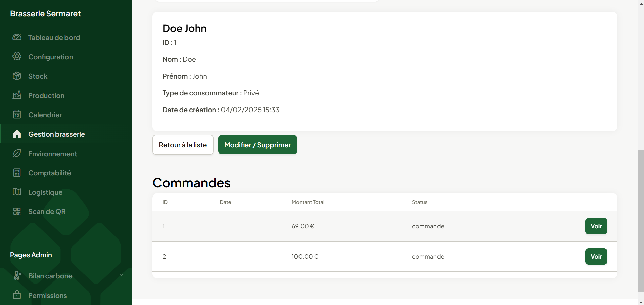The width and height of the screenshot is (644, 305).
Task: Click the Permissions lock icon
Action: point(17,295)
